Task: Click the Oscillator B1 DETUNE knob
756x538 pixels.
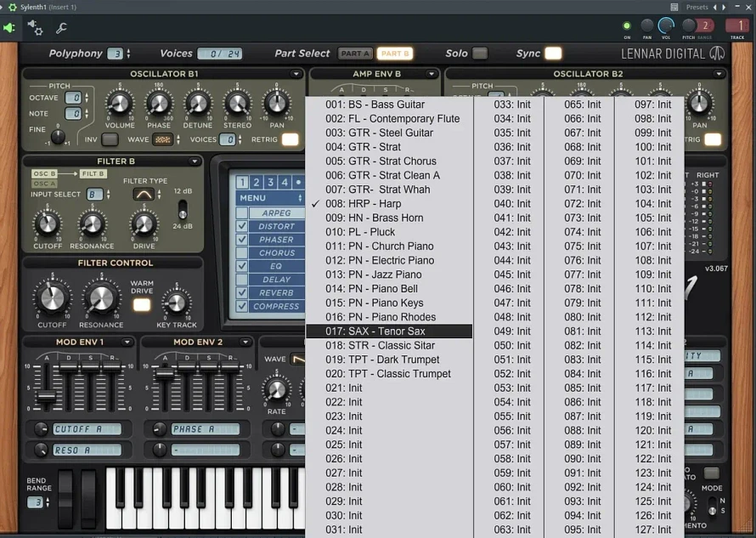Action: pos(198,103)
